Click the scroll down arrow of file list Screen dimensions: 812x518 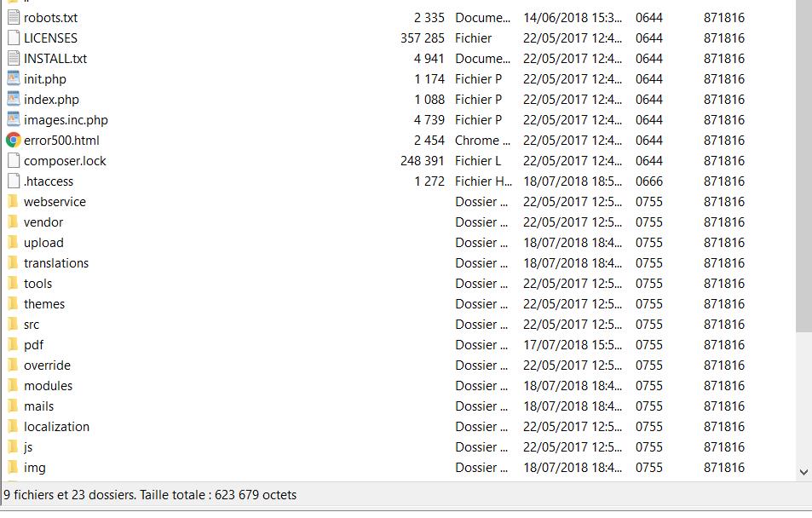click(x=803, y=472)
